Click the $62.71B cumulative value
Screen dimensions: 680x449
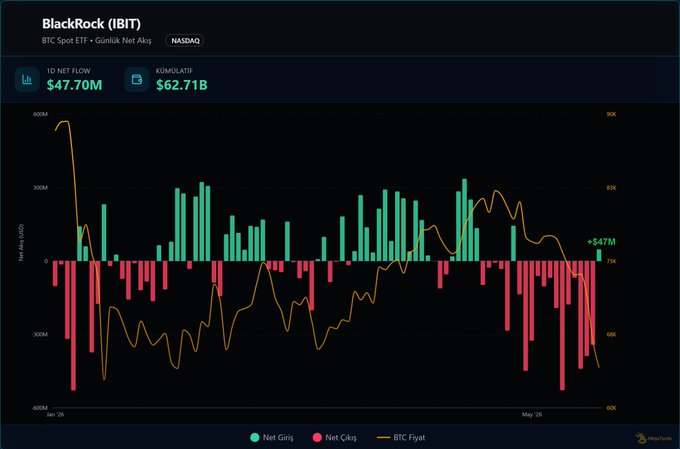pyautogui.click(x=182, y=85)
